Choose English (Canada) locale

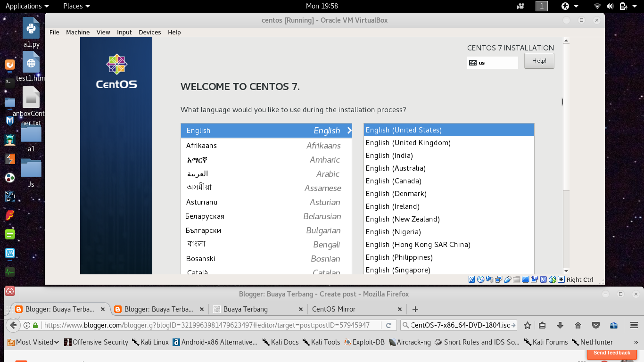449,181
